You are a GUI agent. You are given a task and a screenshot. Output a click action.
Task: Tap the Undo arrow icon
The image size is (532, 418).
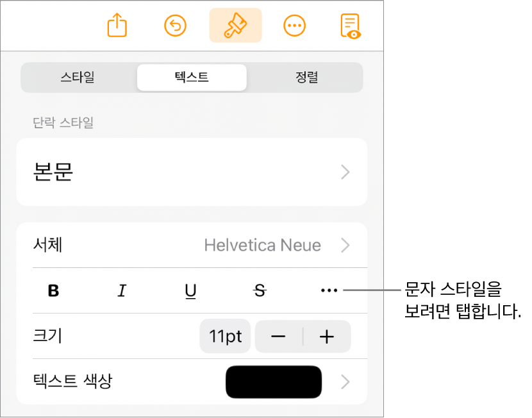click(176, 26)
